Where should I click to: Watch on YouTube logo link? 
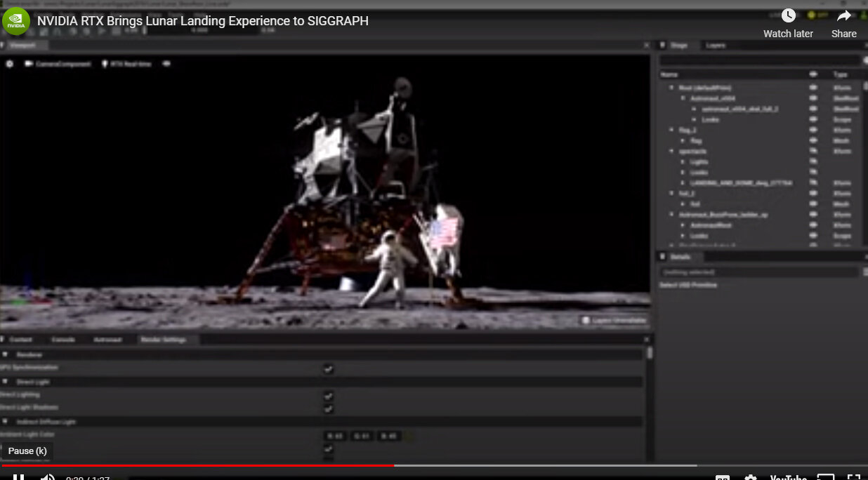[788, 477]
